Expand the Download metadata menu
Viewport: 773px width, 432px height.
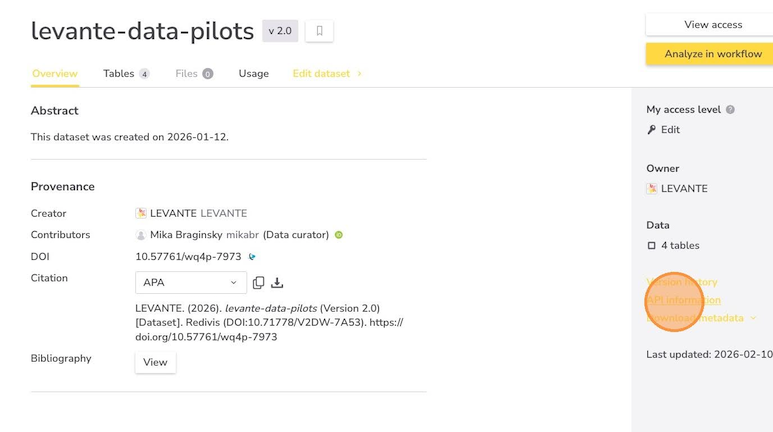(x=701, y=318)
